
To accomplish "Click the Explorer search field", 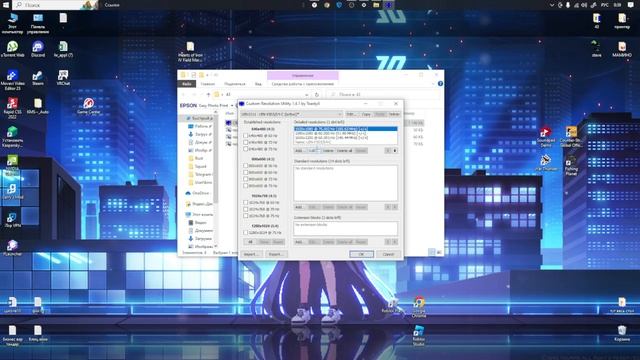I will tap(382, 95).
